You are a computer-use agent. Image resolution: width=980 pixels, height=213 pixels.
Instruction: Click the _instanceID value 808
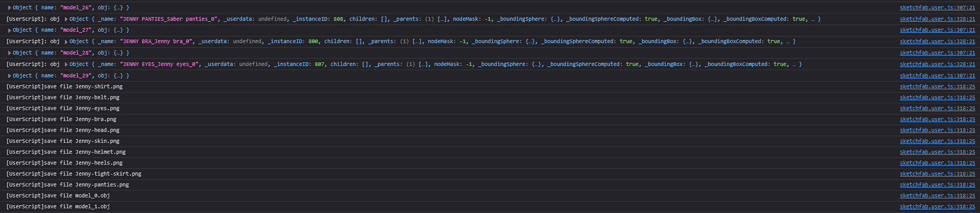click(338, 19)
